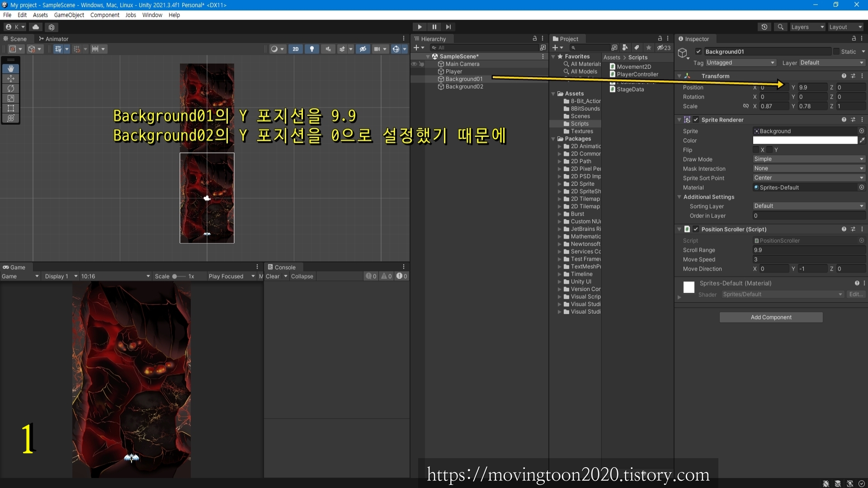
Task: Open Sprite Renderer preset icon
Action: tap(853, 120)
